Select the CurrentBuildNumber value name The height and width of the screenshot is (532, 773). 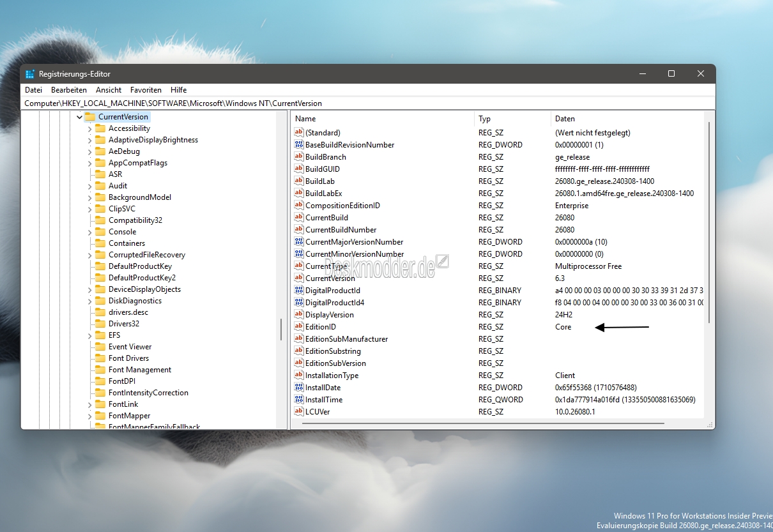click(341, 229)
